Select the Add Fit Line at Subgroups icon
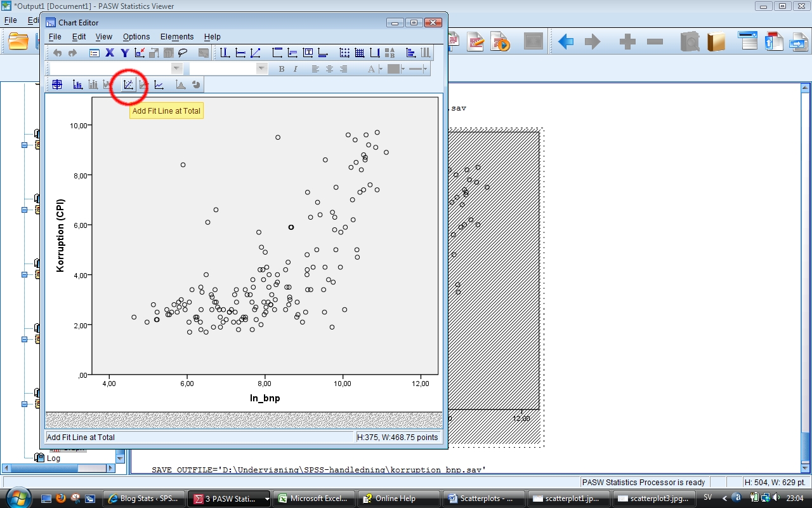The width and height of the screenshot is (812, 508). coord(143,84)
